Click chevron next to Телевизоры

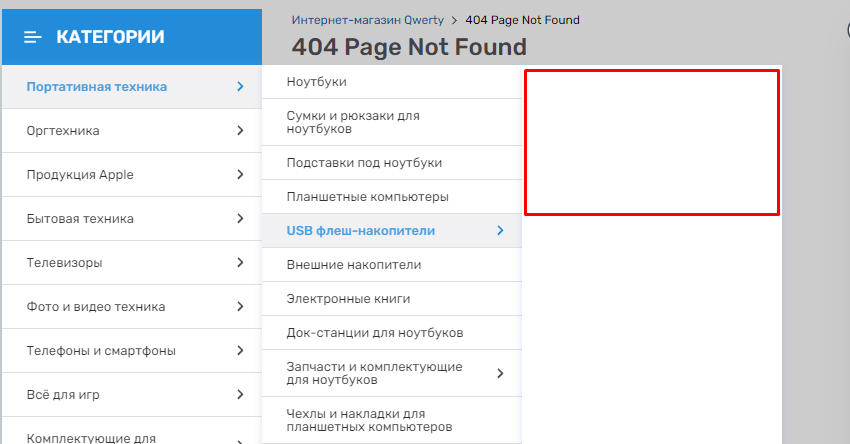[240, 263]
